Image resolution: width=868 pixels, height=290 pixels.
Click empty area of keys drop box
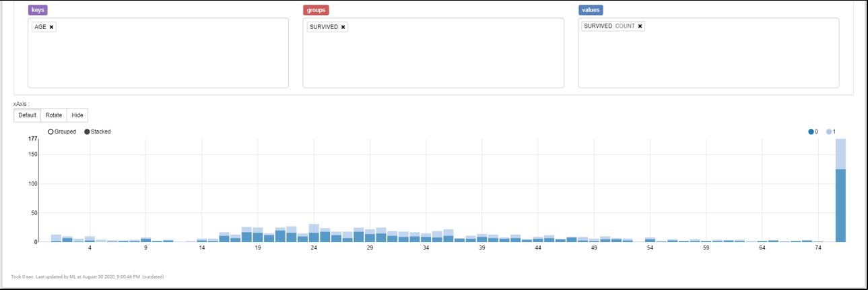click(x=158, y=61)
